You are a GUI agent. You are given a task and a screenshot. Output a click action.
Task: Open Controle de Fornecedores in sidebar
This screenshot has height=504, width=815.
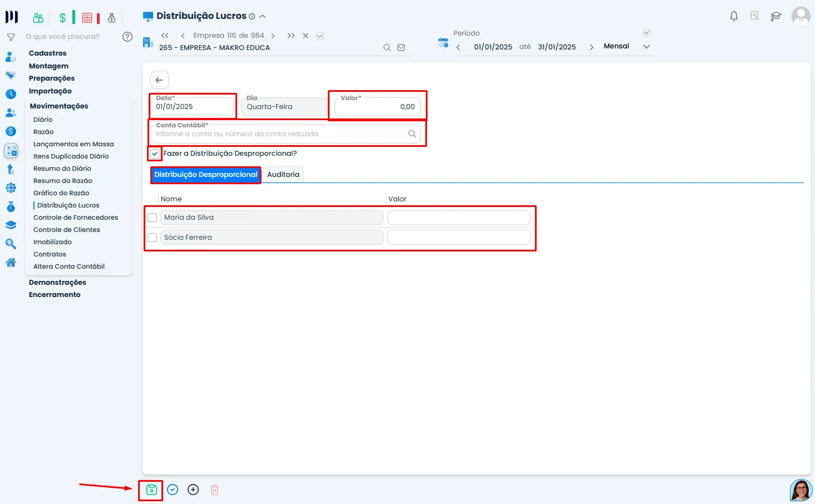point(76,218)
